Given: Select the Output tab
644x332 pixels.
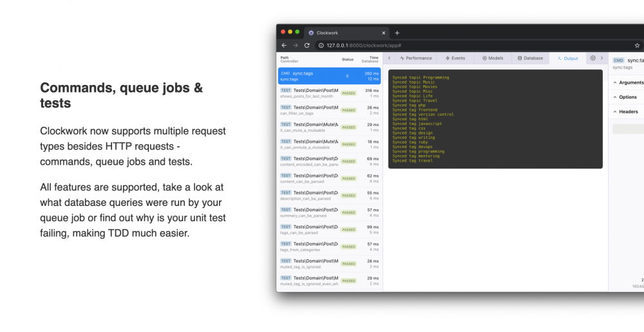Looking at the screenshot, I should pyautogui.click(x=567, y=58).
